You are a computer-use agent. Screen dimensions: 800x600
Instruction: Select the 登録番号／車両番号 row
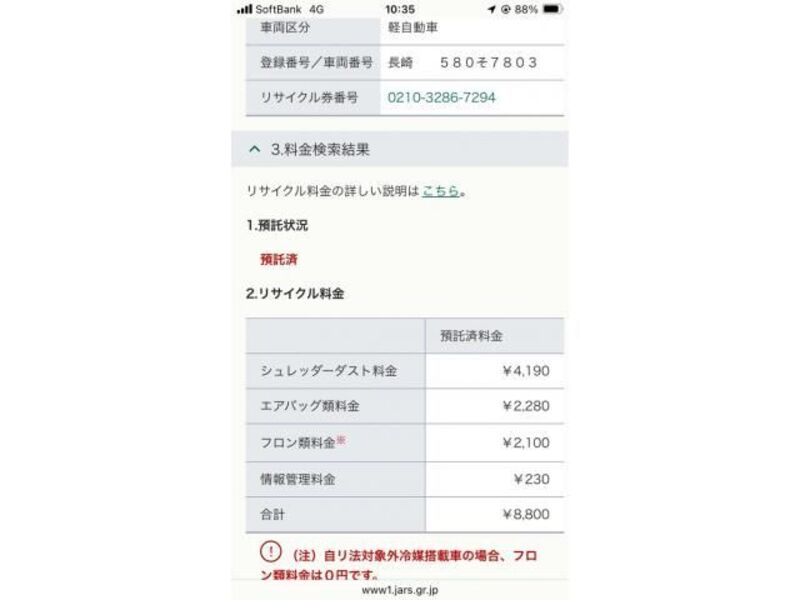pyautogui.click(x=405, y=62)
